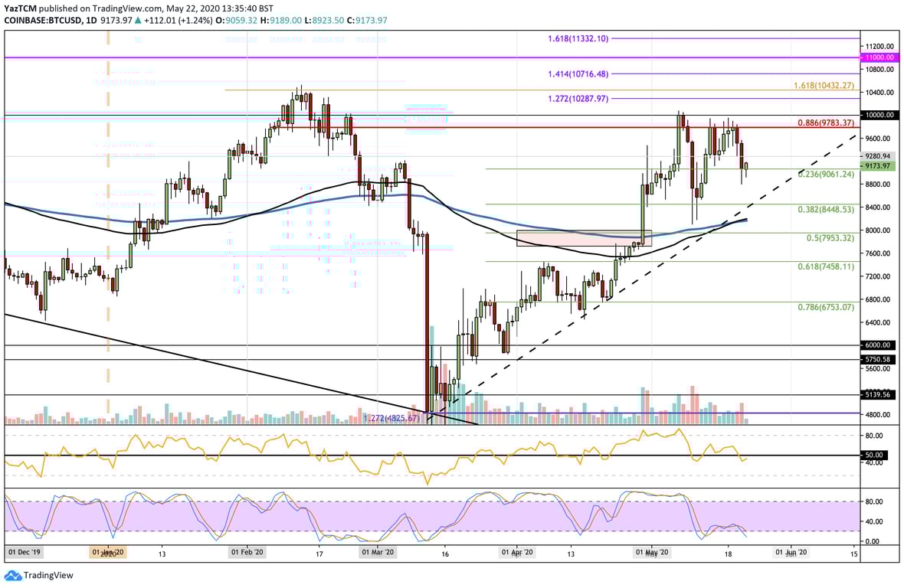Open the 01 Jan '20 highlighted date label

pyautogui.click(x=106, y=550)
